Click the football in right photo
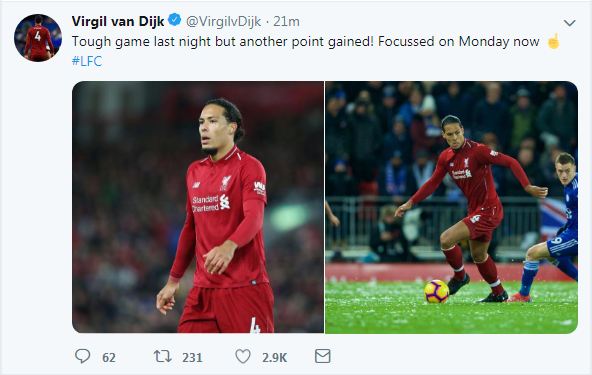Screen dimensions: 592x375 [x=436, y=291]
